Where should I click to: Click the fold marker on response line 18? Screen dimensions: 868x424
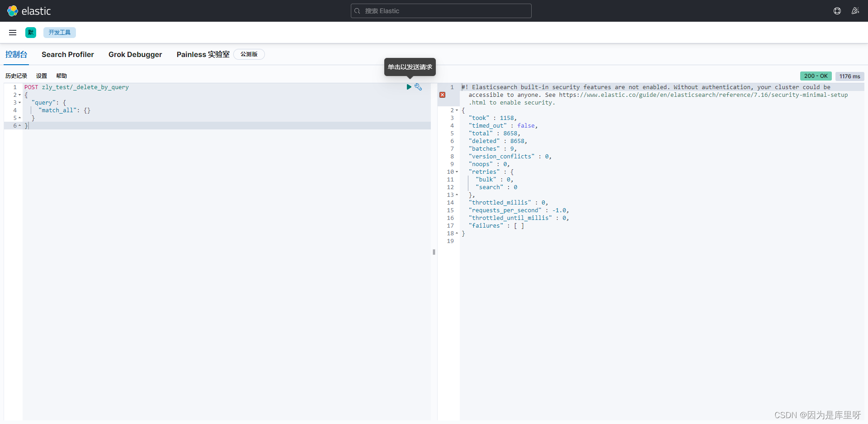457,233
